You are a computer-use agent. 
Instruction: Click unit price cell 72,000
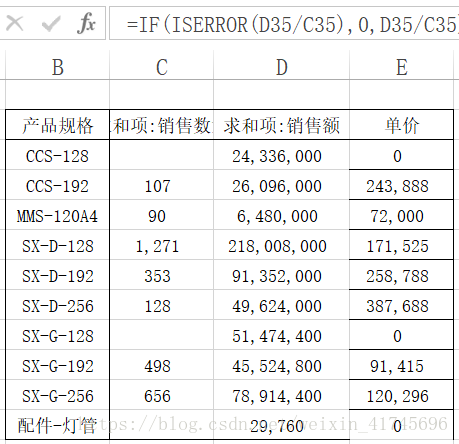[x=402, y=215]
